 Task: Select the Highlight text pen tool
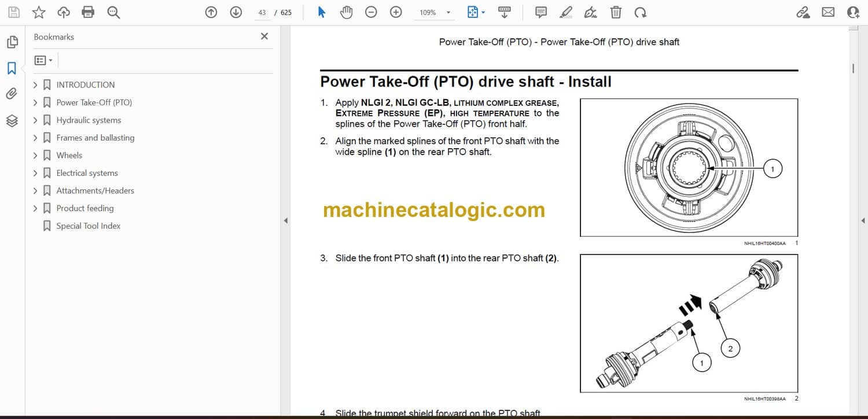(x=566, y=12)
